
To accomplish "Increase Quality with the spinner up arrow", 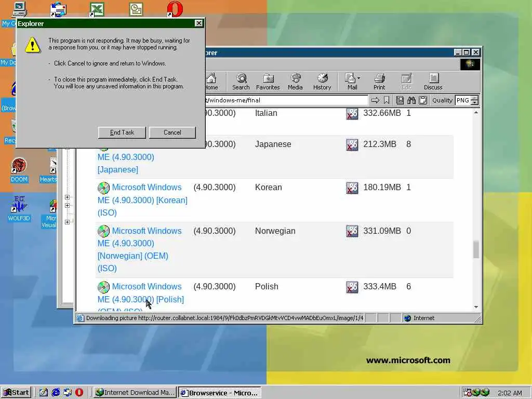I will coord(475,98).
